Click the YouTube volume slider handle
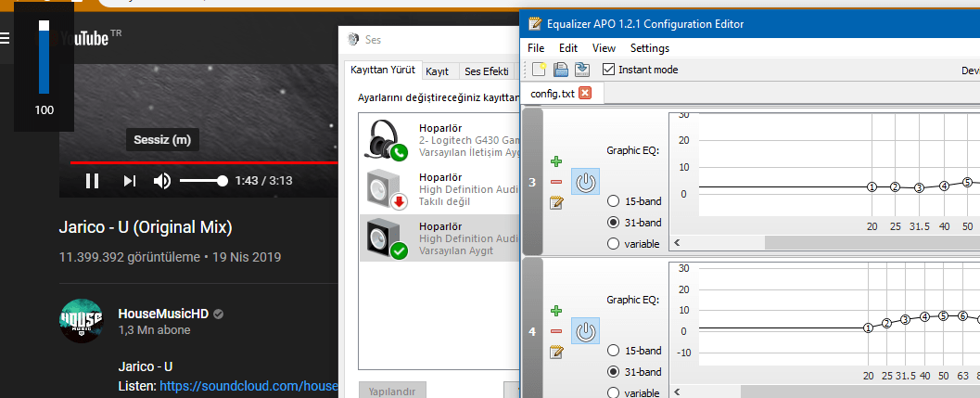 [x=222, y=181]
